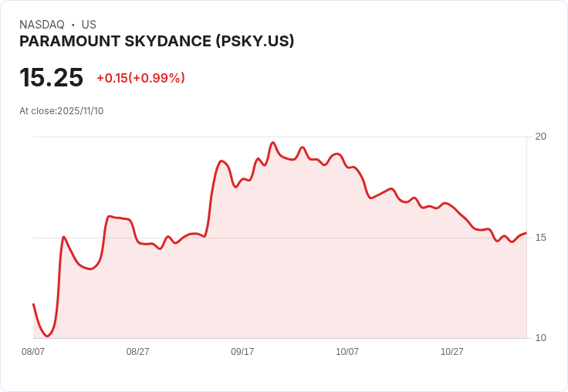This screenshot has width=568, height=392.
Task: Select the 09/17 date on x-axis
Action: click(x=242, y=352)
